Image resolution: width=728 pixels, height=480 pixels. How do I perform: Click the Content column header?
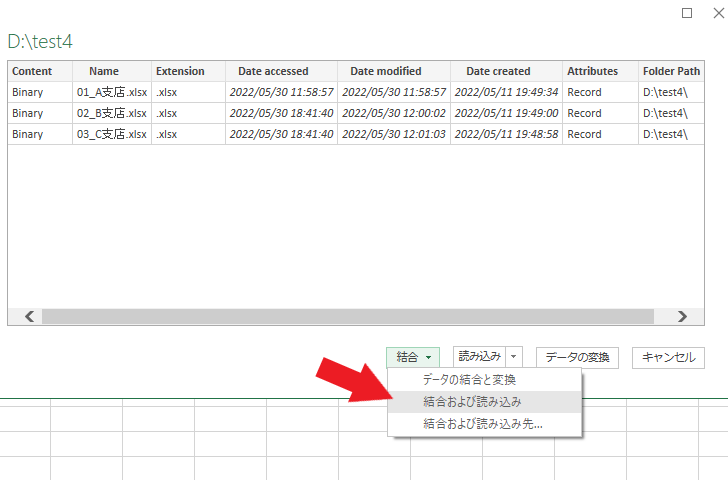tap(40, 71)
